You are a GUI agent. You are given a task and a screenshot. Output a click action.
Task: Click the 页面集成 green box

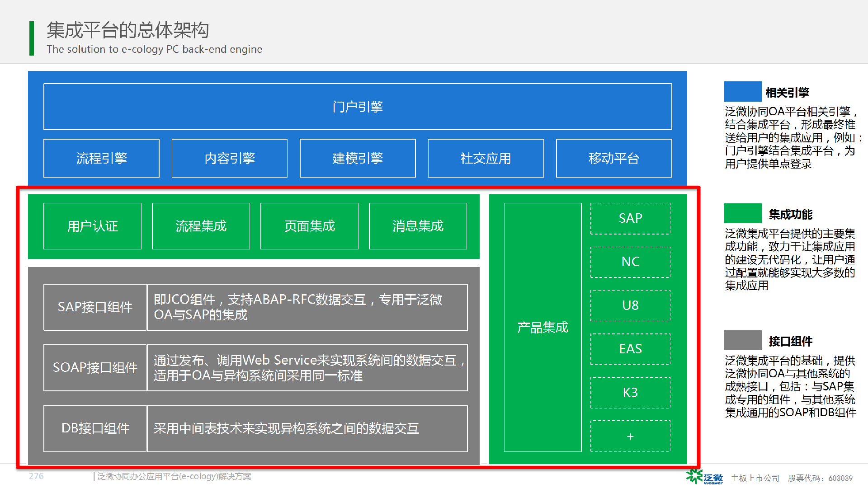pyautogui.click(x=309, y=226)
